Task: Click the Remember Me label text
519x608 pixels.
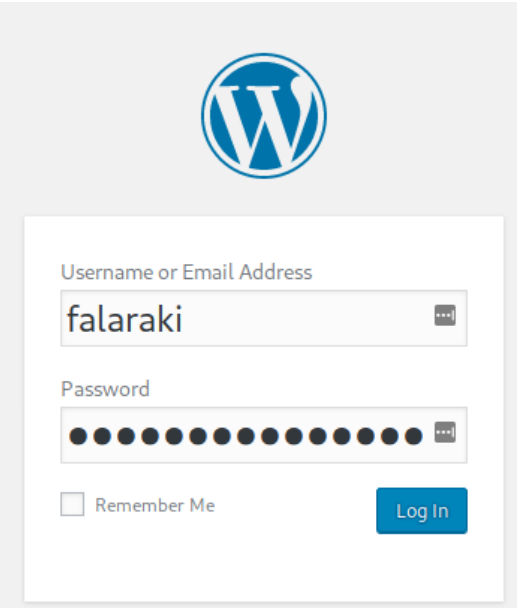Action: (x=155, y=505)
